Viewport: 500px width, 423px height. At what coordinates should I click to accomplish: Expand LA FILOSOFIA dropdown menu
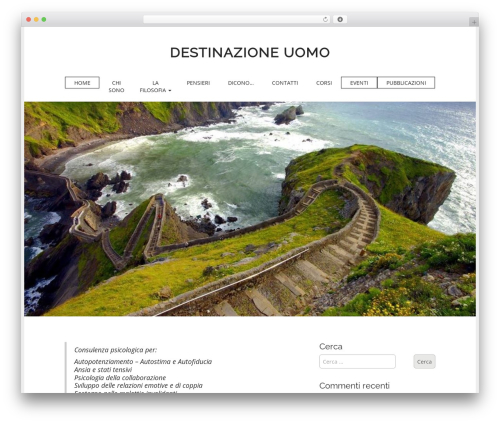click(x=155, y=86)
